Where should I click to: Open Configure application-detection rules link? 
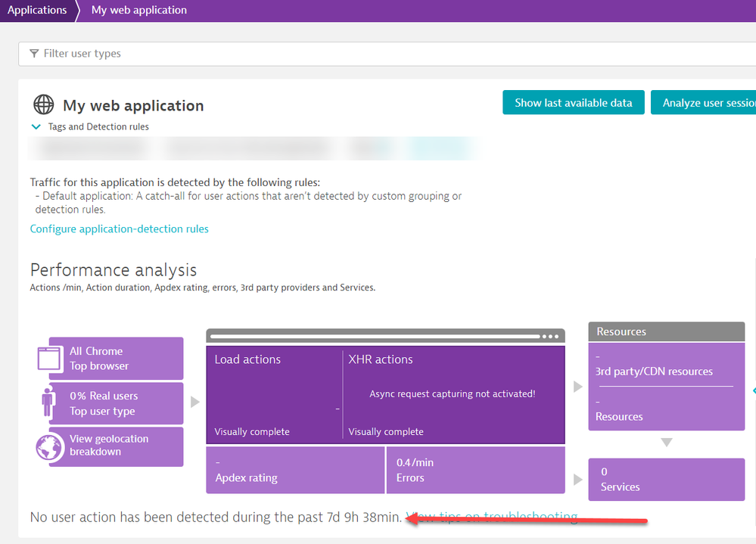tap(119, 228)
